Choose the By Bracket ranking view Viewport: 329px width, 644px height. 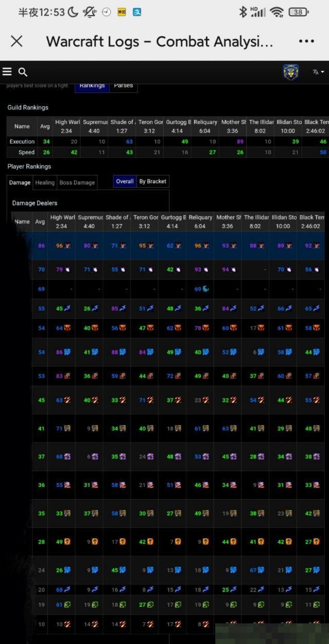coord(153,181)
